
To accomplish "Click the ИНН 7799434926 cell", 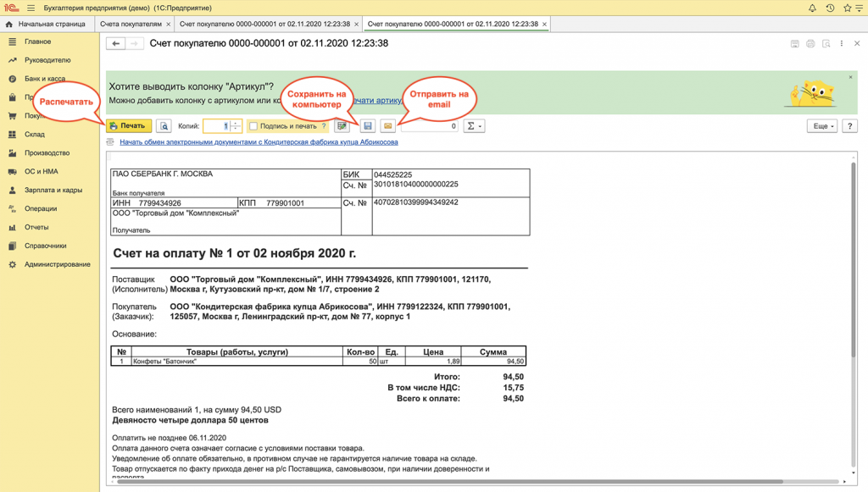I will tap(174, 203).
